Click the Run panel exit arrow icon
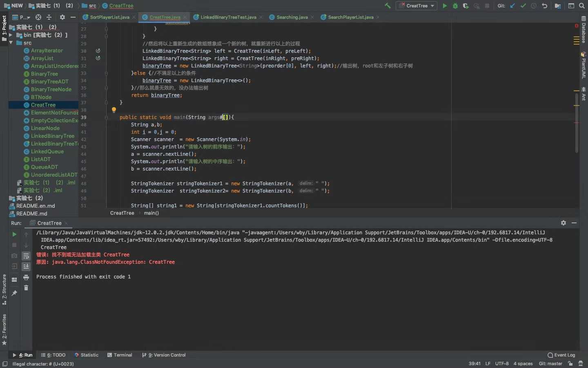Viewport: 588px width, 368px height. (14, 266)
